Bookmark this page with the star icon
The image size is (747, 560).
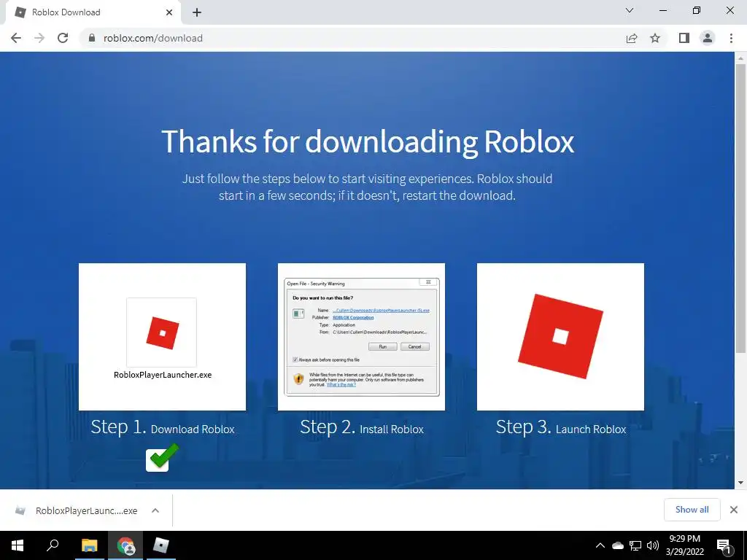pyautogui.click(x=655, y=38)
